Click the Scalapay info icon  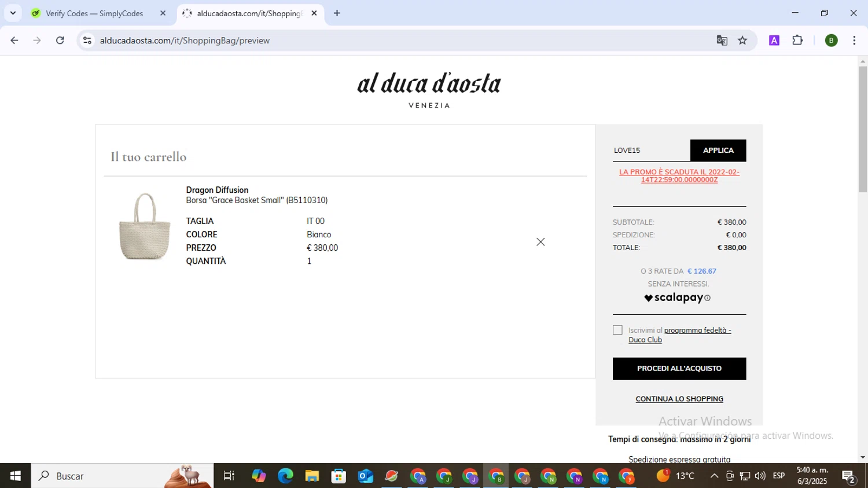708,298
